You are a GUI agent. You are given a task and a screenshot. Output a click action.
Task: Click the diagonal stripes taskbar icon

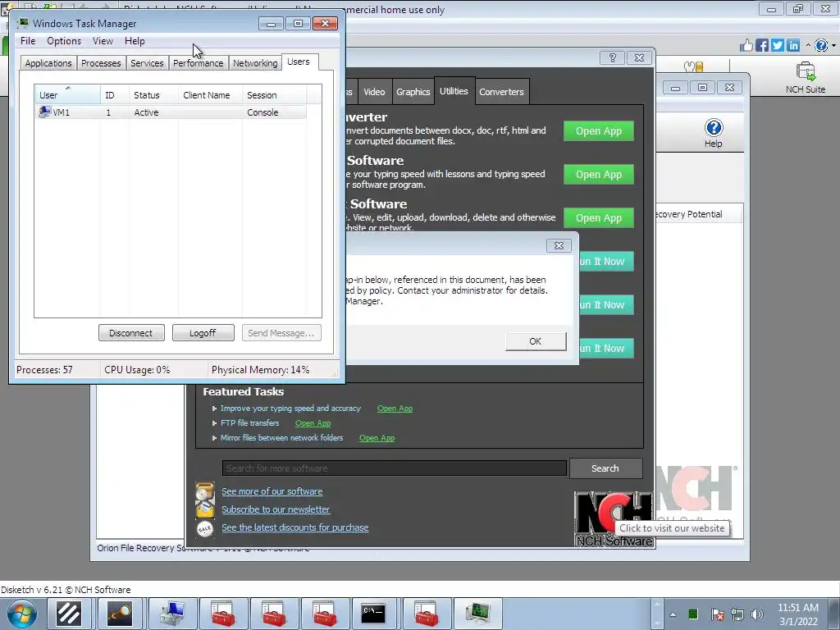coord(69,614)
